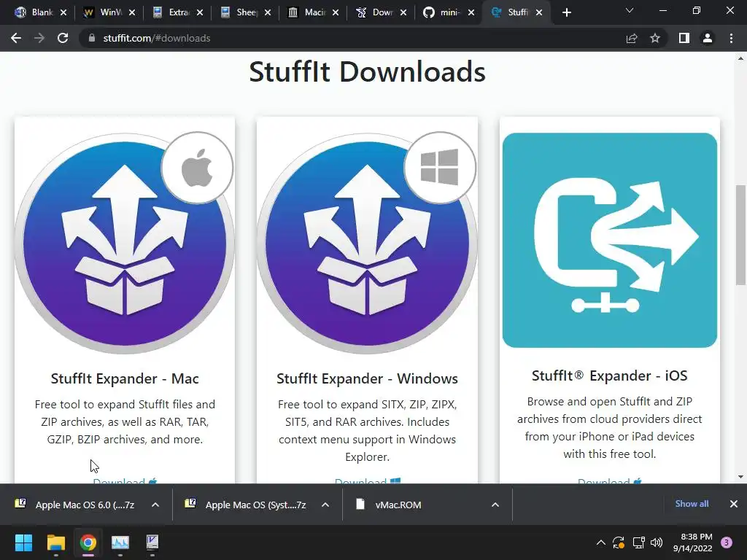Close the Blank tab

pyautogui.click(x=63, y=12)
